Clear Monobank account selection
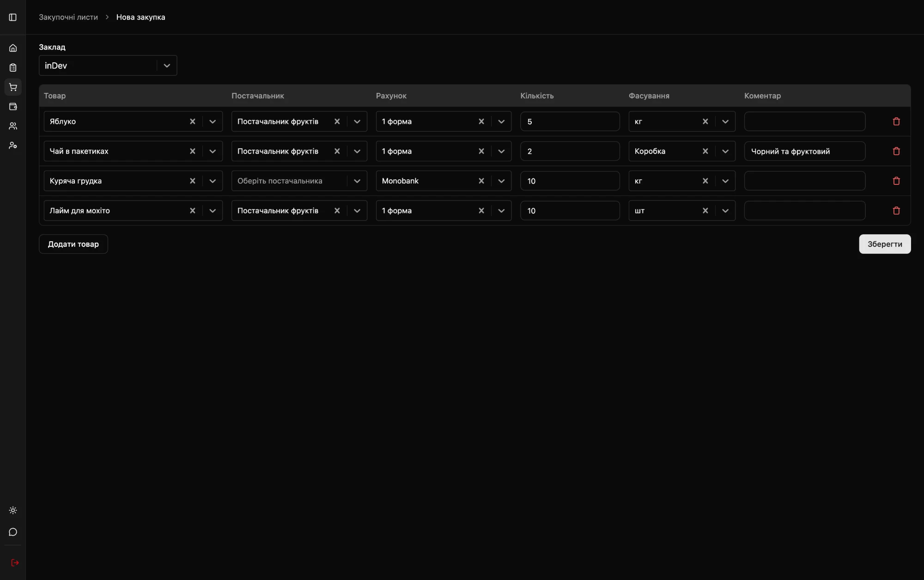 (x=481, y=181)
